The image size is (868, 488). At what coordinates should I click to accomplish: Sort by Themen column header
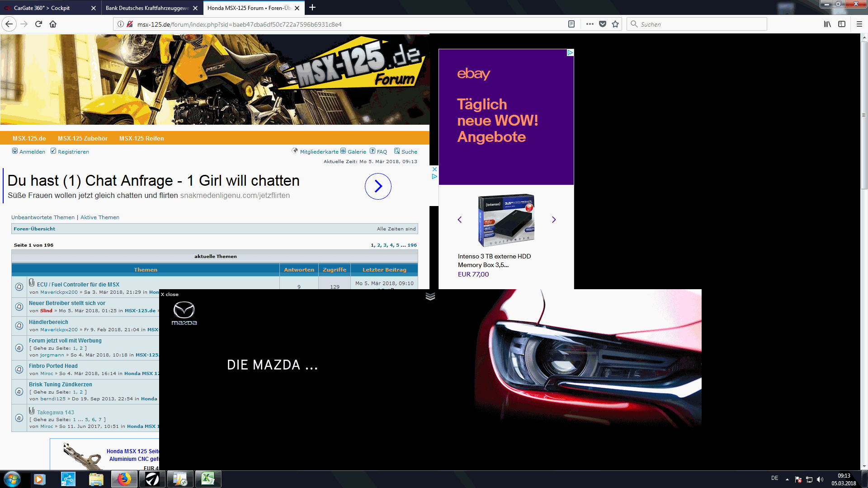pos(146,270)
